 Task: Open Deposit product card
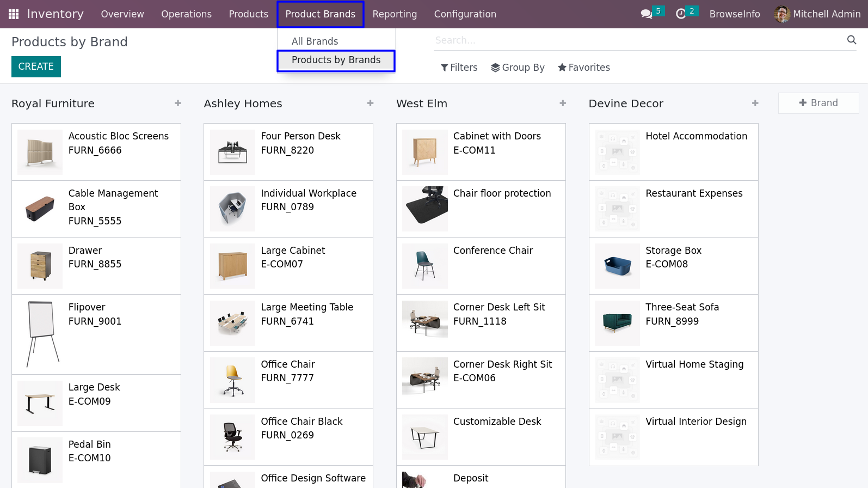tap(481, 477)
